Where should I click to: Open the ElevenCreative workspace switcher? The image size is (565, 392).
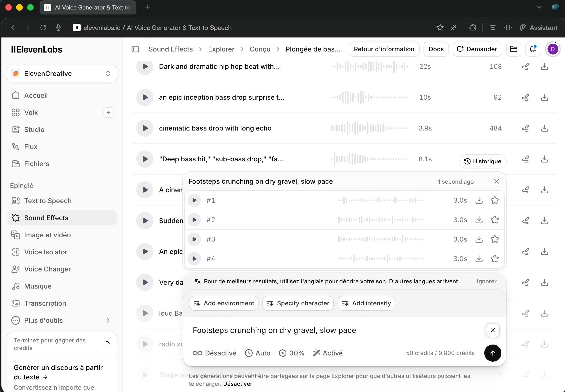[62, 73]
